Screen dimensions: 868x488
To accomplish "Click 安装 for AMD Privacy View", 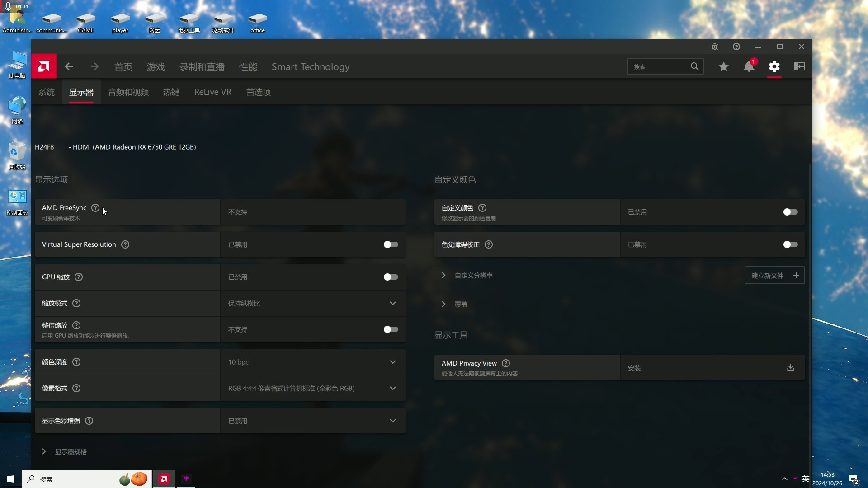I will click(x=712, y=367).
